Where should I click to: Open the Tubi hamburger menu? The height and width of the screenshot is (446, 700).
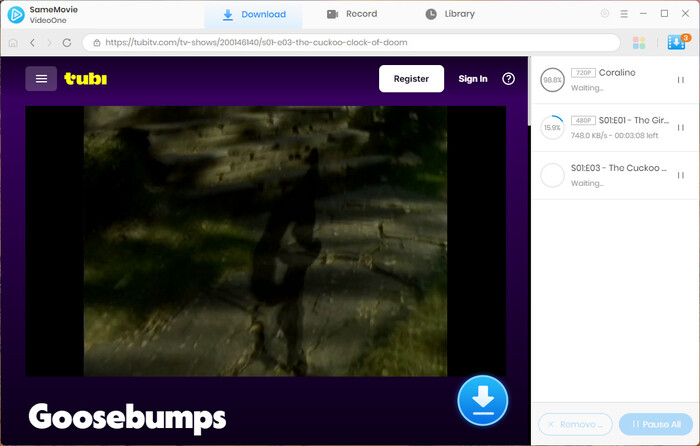tap(41, 79)
